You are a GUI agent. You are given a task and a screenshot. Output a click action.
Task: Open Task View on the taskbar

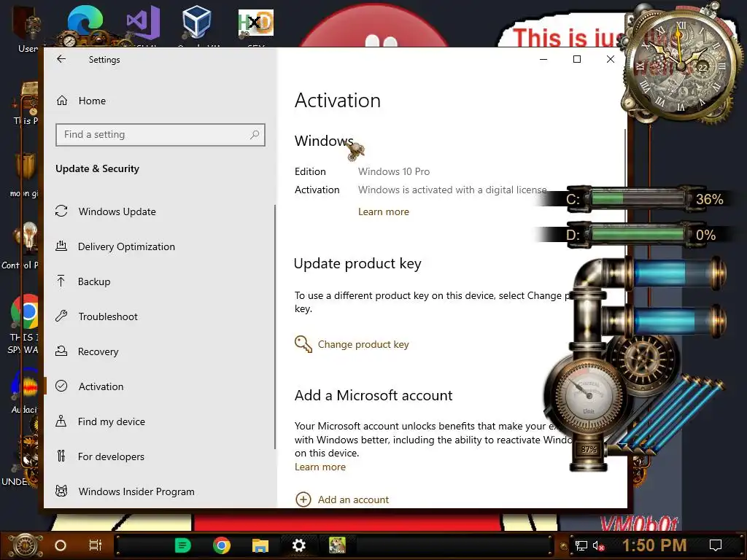pos(96,545)
